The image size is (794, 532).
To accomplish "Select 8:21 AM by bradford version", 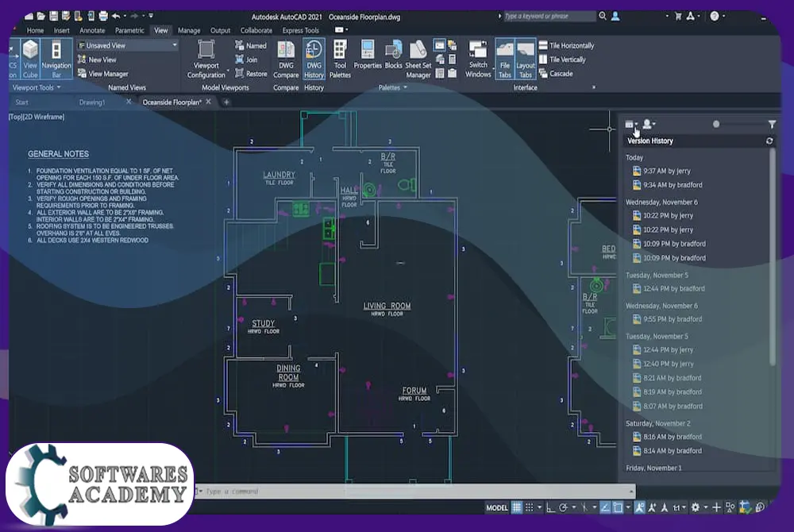I will (667, 378).
